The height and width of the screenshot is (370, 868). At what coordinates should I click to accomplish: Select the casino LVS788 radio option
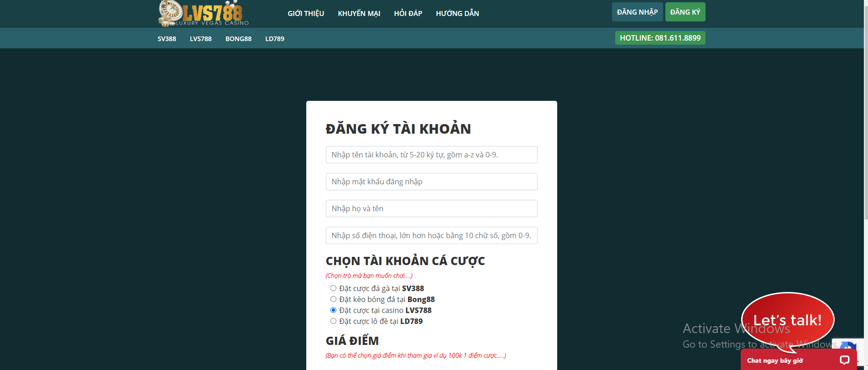333,310
